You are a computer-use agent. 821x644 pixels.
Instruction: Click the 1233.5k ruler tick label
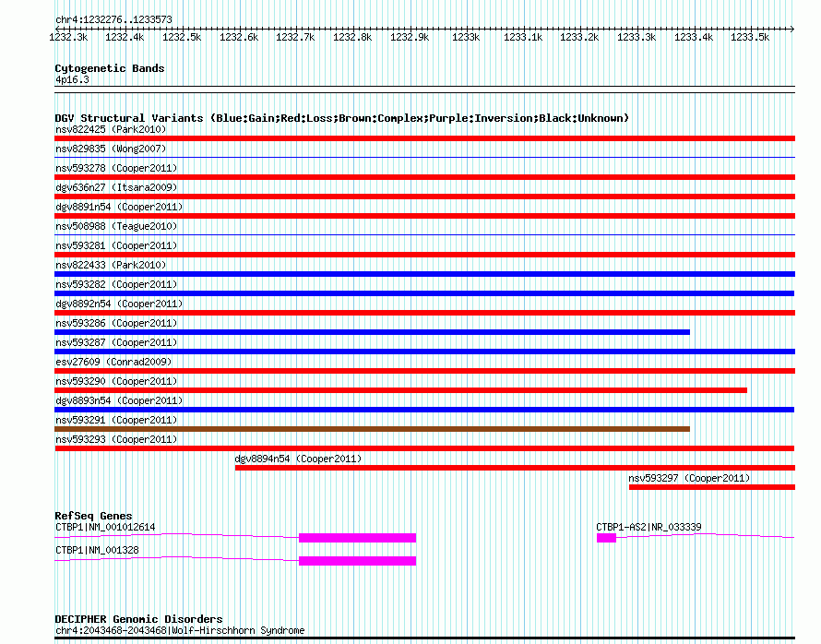[x=750, y=37]
